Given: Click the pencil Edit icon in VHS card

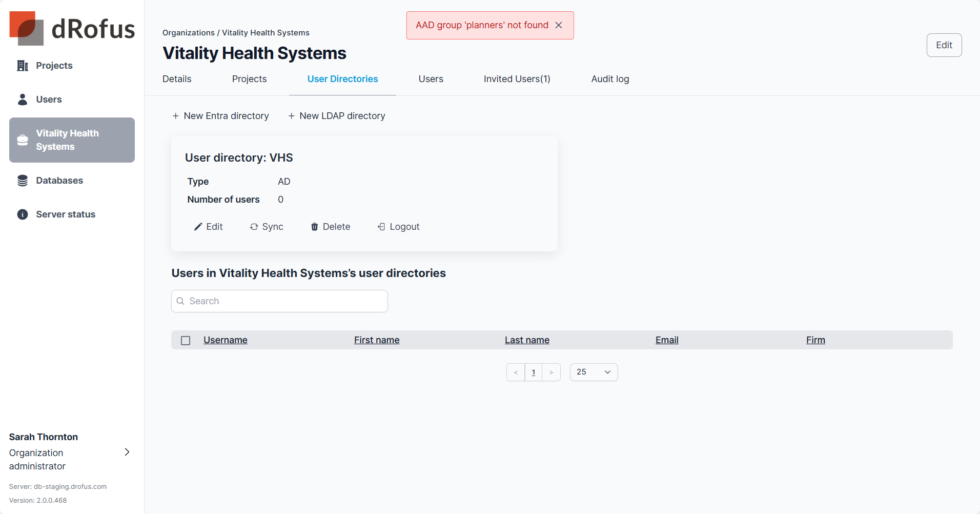Looking at the screenshot, I should click(x=198, y=227).
